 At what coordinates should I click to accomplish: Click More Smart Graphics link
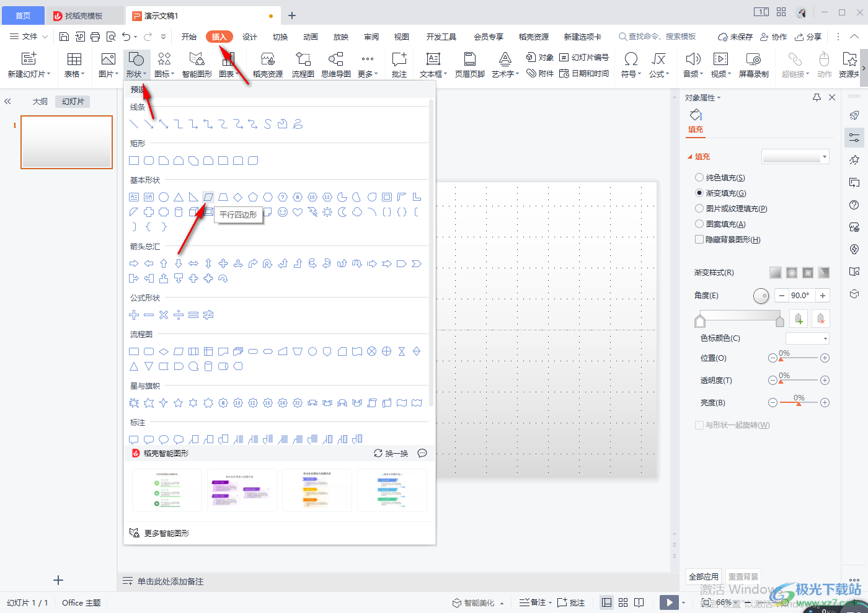coord(159,533)
